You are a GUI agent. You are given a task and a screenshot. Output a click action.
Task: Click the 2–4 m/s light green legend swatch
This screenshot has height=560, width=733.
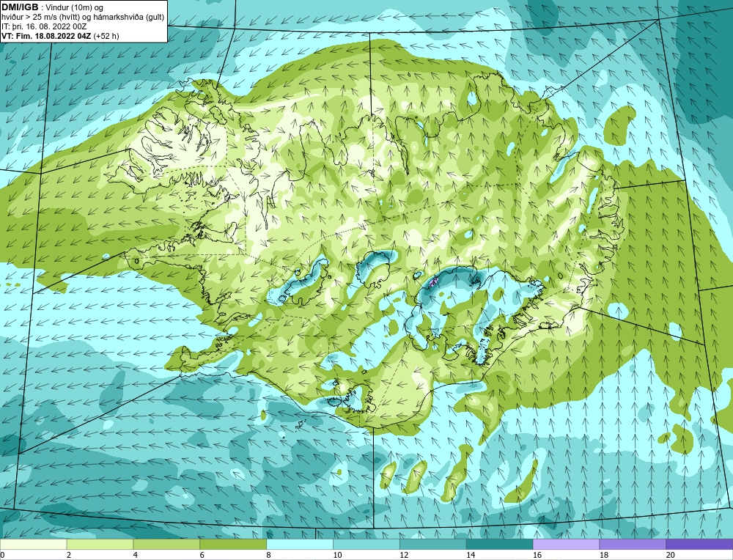100,544
